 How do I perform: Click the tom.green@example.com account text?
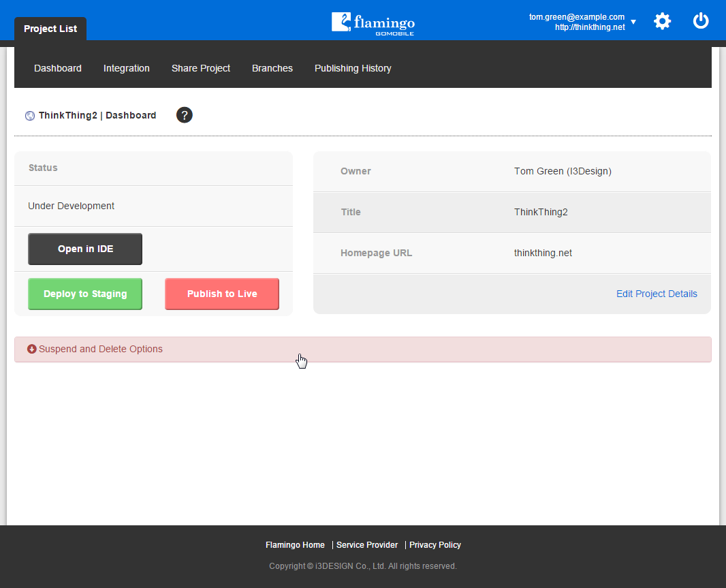[x=577, y=16]
